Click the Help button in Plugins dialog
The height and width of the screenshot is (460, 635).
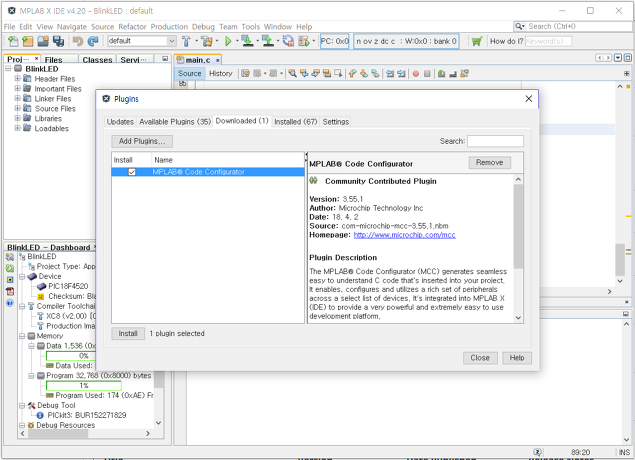tap(517, 358)
